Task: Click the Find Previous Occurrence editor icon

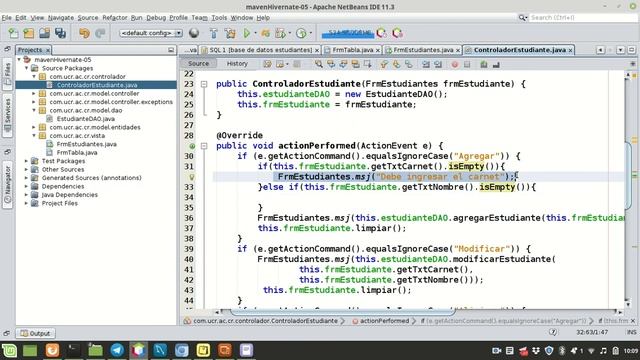Action: 331,64
